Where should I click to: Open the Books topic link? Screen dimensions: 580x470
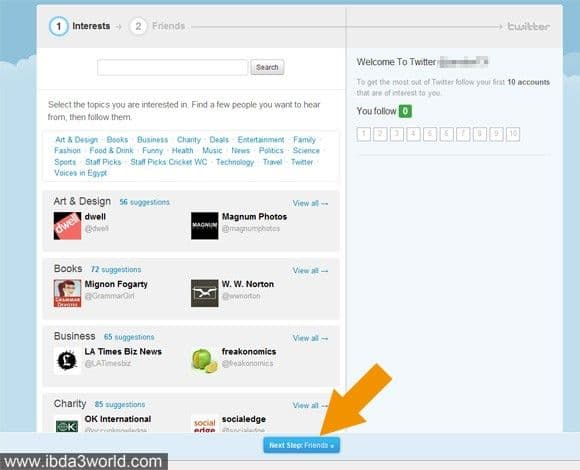(117, 140)
